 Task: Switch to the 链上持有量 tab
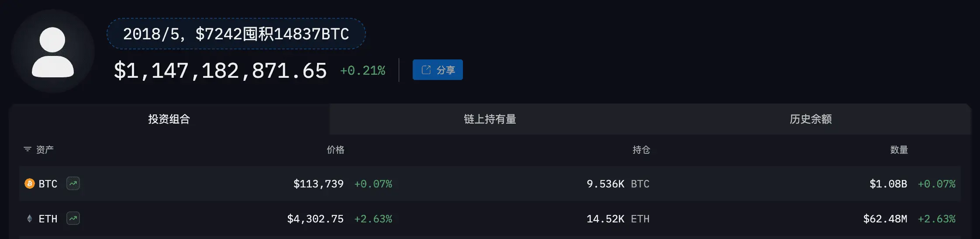(490, 119)
